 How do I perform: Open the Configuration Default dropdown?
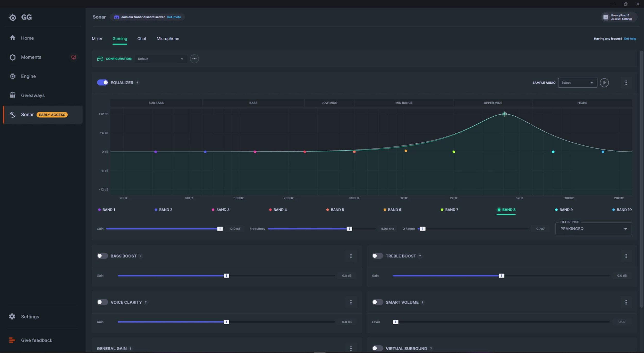(160, 59)
